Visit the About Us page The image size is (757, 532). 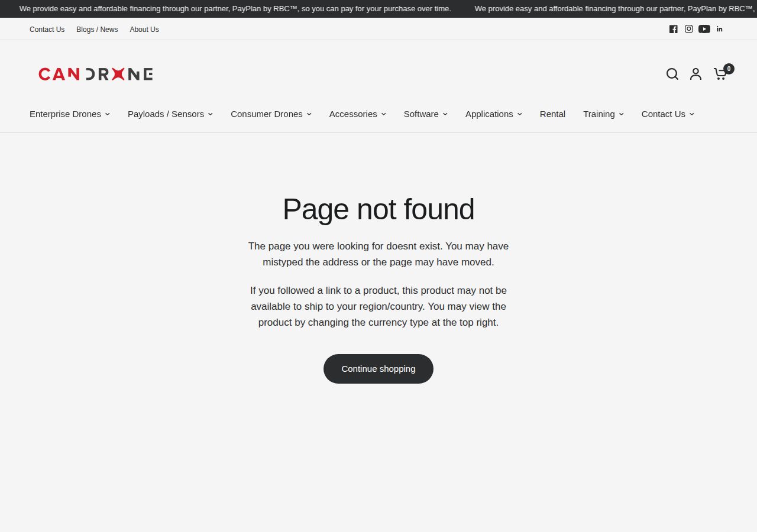[144, 29]
